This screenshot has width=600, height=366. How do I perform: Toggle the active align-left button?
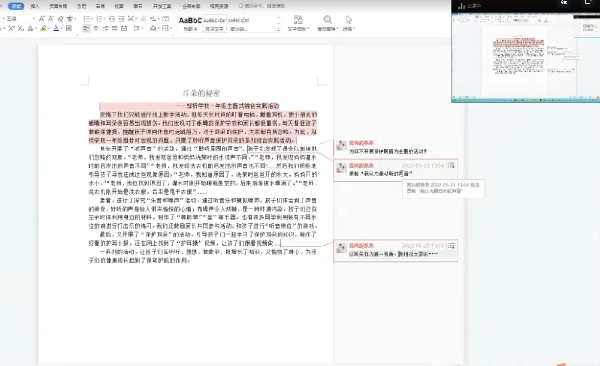tap(86, 28)
